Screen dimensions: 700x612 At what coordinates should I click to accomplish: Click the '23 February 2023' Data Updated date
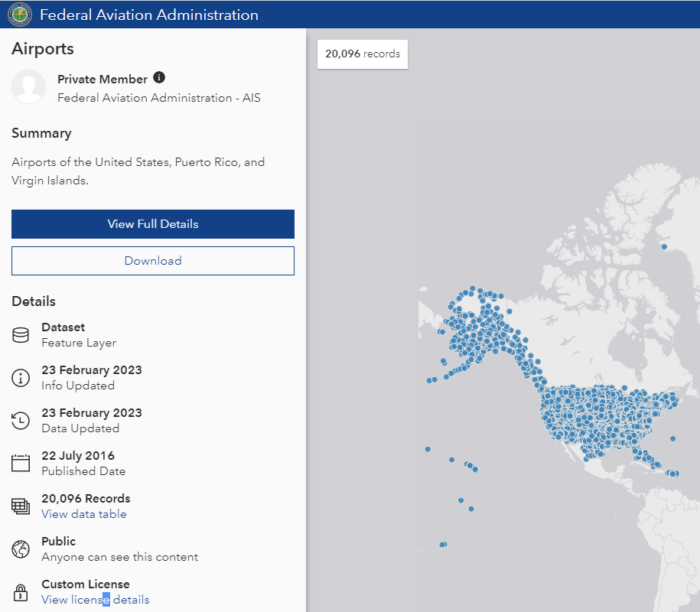92,413
